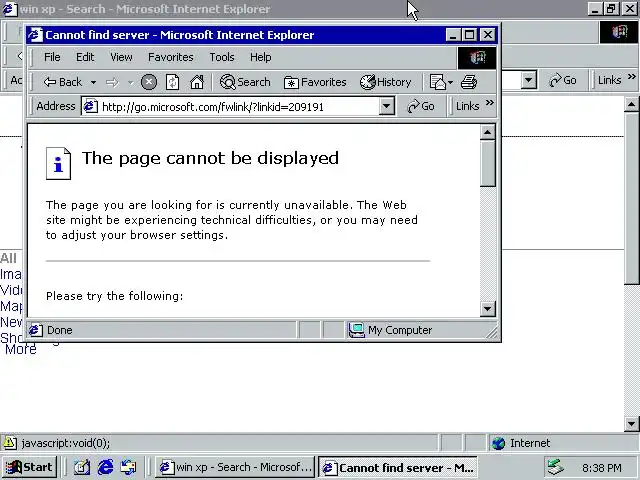Click the All link in background page
The width and height of the screenshot is (640, 480).
[9, 258]
